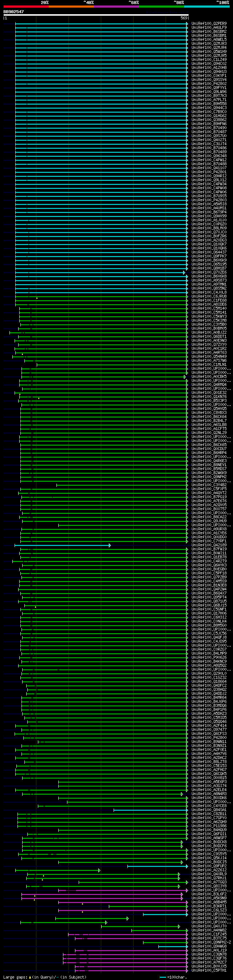Select hit UniRef100_B6SBM1
Image resolution: width=233 pixels, height=980 pixels.
[209, 35]
